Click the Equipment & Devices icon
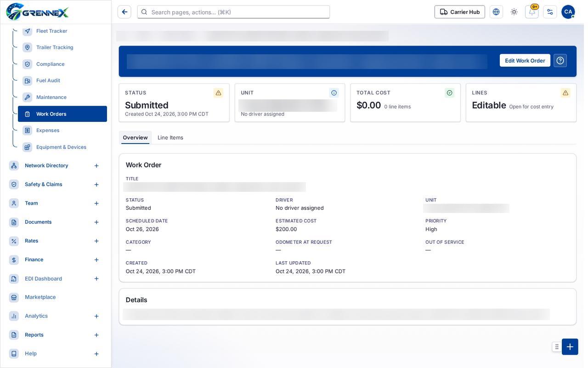The width and height of the screenshot is (588, 368). coord(28,147)
